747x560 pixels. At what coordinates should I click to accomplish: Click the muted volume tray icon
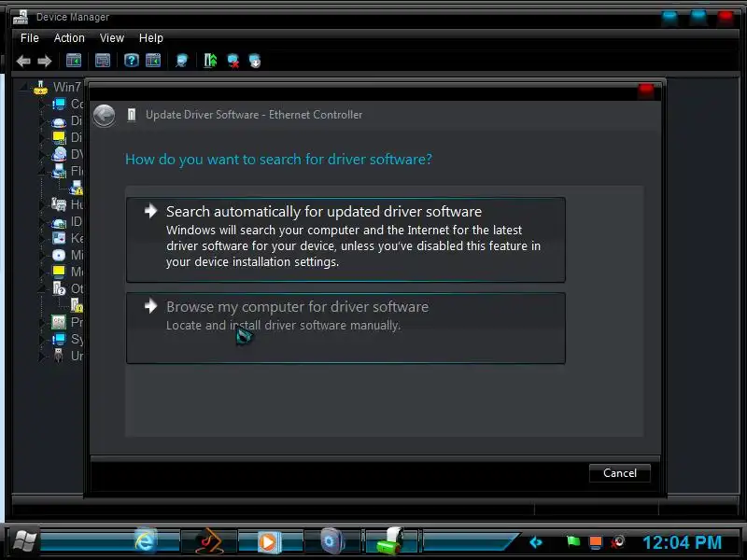[617, 542]
